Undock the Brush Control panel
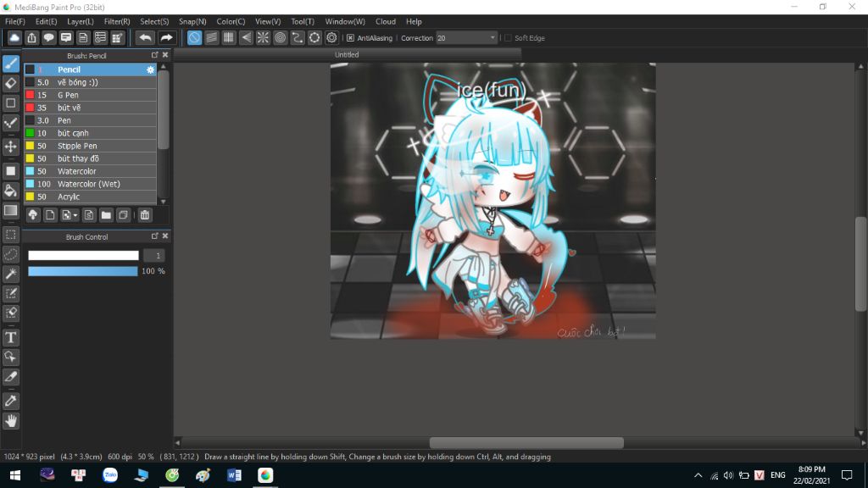 (154, 236)
